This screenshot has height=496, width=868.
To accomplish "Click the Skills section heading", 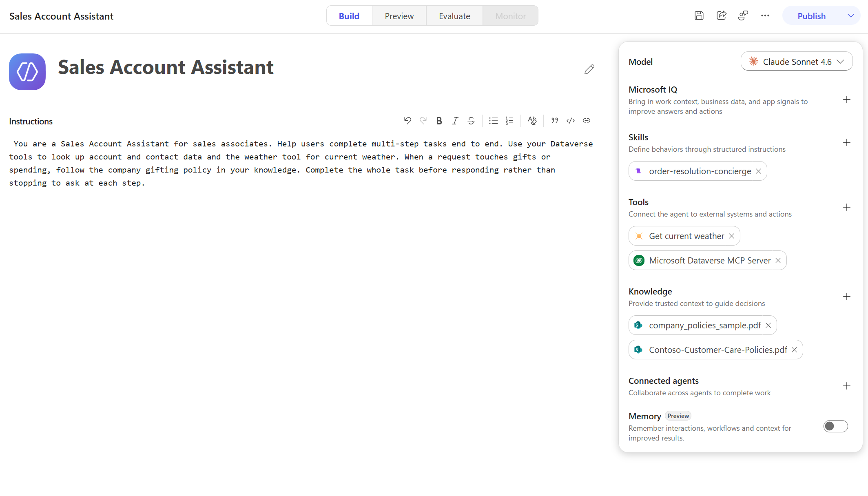I will tap(638, 137).
